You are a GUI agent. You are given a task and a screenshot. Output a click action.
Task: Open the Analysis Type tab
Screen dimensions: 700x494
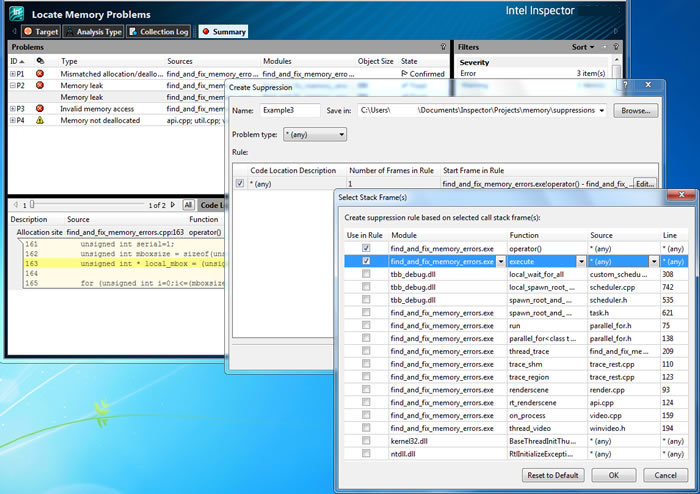pos(93,32)
